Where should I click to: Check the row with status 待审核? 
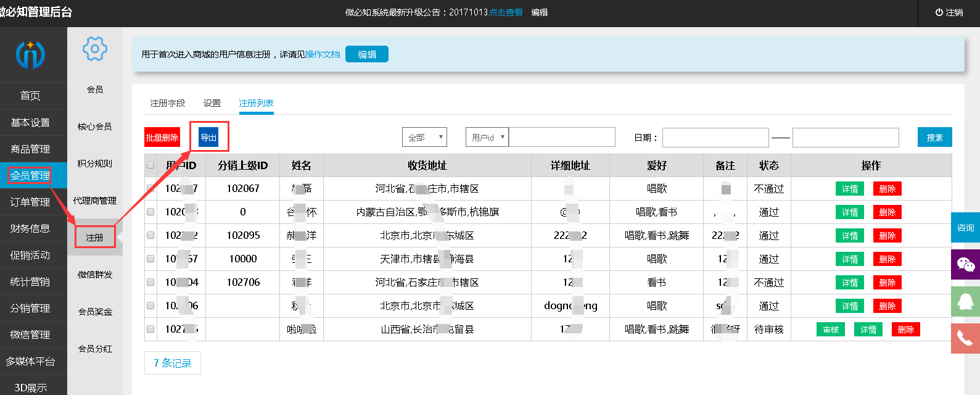150,329
